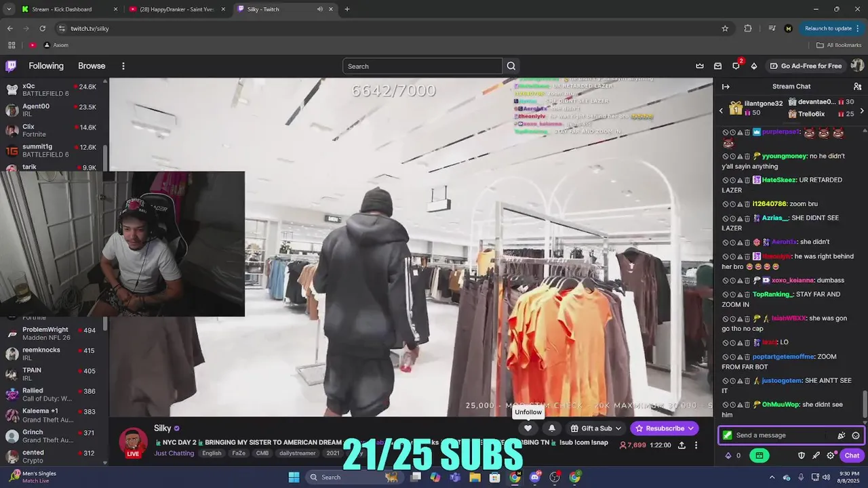Image resolution: width=868 pixels, height=488 pixels.
Task: Toggle stream notifications bell
Action: 552,428
